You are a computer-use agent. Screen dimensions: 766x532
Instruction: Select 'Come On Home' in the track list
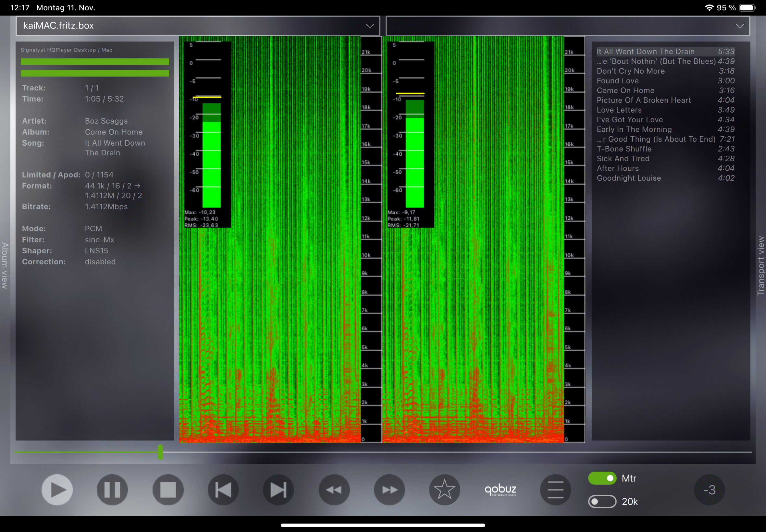[x=666, y=90]
